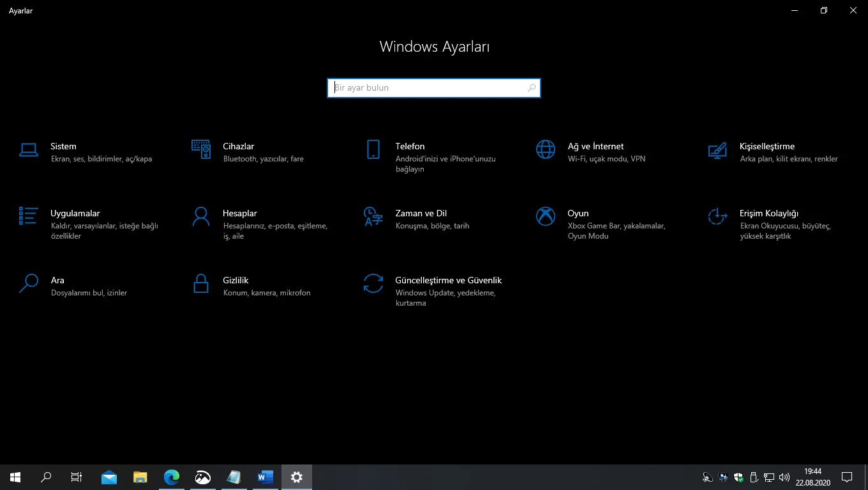Screen dimensions: 868x490
Task: Open Ağ ve İnternet globe icon
Action: 545,150
